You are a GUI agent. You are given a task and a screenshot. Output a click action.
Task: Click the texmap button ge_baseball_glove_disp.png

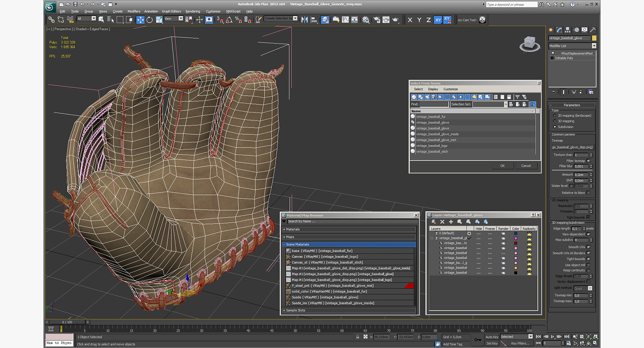pyautogui.click(x=572, y=147)
